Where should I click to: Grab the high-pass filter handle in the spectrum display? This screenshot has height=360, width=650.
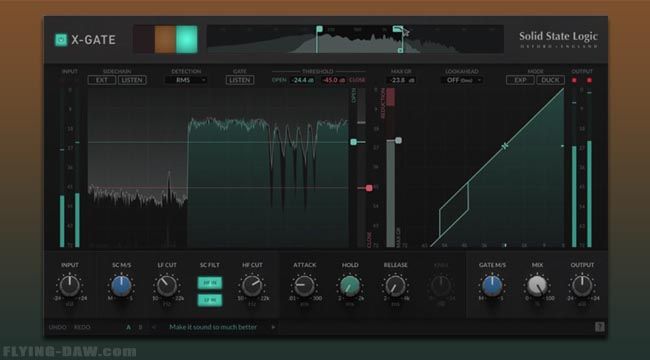(319, 29)
